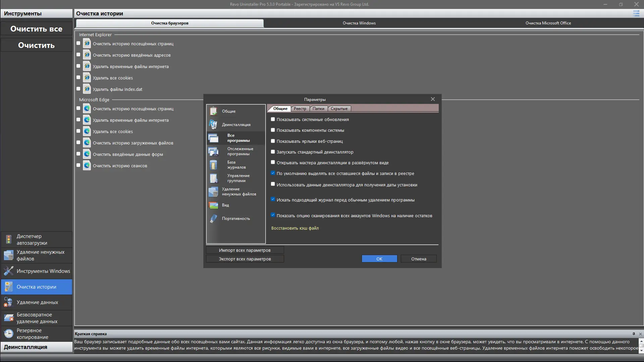Click the 'Восстановить кэш файл' link

click(x=295, y=228)
